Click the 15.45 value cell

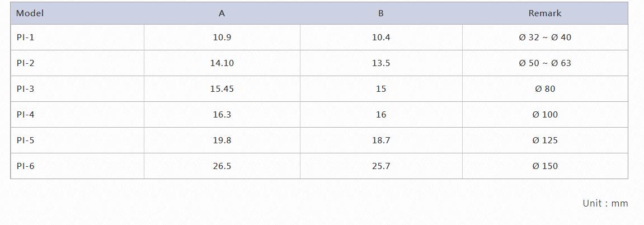pyautogui.click(x=222, y=88)
